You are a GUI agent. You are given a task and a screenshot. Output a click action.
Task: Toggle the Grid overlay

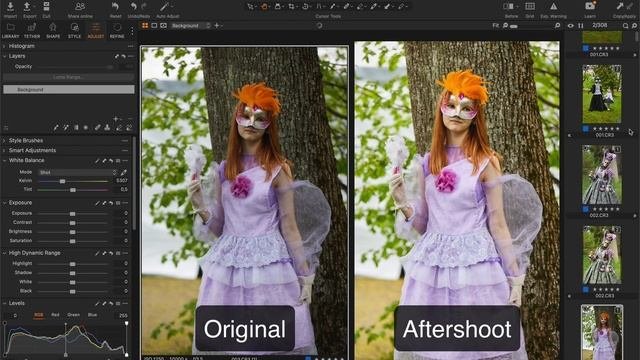tap(530, 7)
